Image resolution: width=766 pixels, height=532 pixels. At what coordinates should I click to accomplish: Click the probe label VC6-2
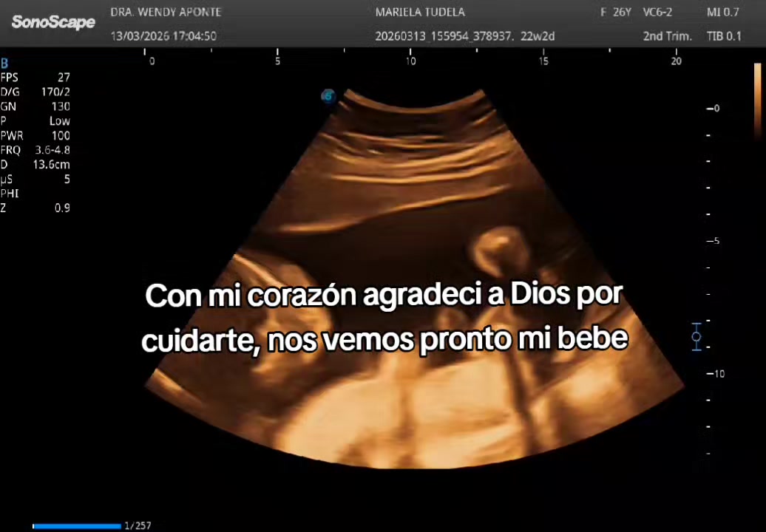click(657, 13)
